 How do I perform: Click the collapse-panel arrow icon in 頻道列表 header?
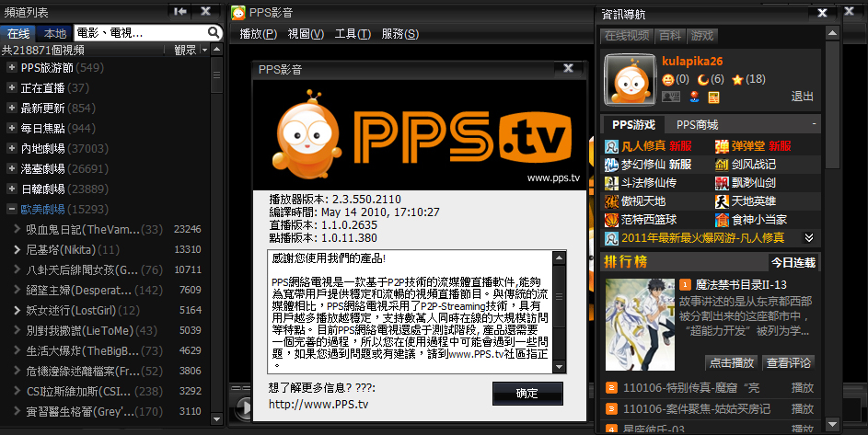(x=179, y=12)
